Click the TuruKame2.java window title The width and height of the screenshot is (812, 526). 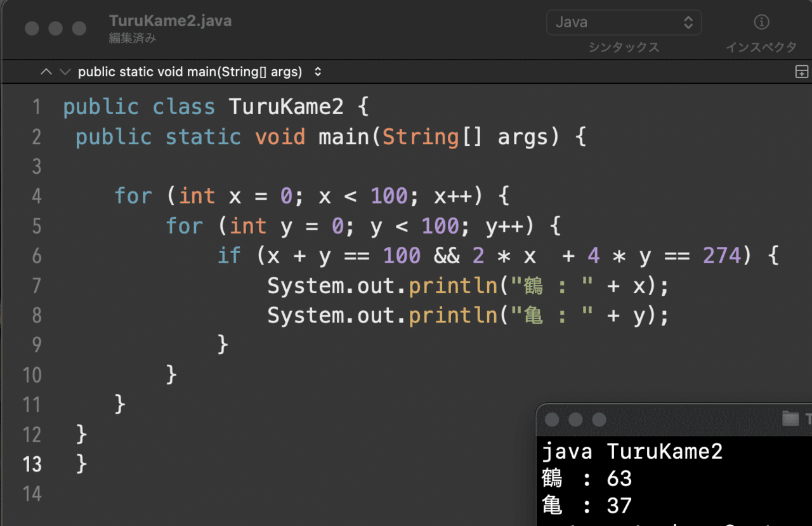tap(170, 20)
